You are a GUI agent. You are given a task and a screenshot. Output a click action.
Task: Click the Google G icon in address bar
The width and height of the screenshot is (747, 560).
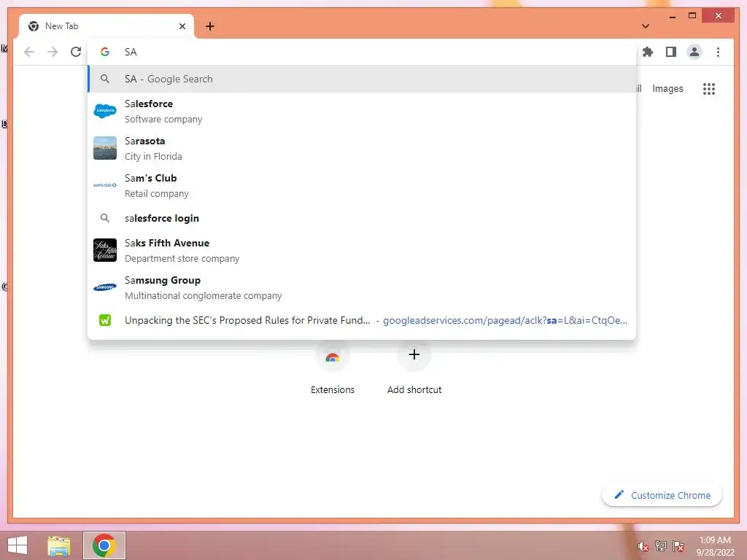point(105,52)
